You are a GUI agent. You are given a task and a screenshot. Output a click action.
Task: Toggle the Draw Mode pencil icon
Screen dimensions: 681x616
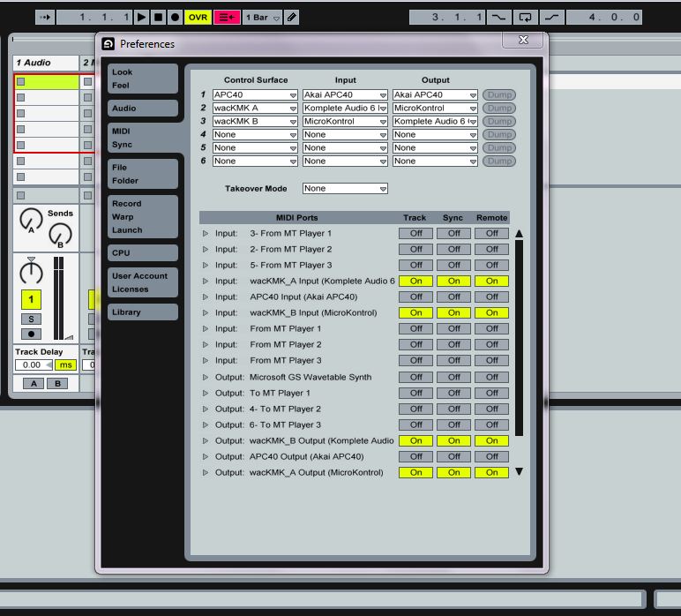point(291,18)
